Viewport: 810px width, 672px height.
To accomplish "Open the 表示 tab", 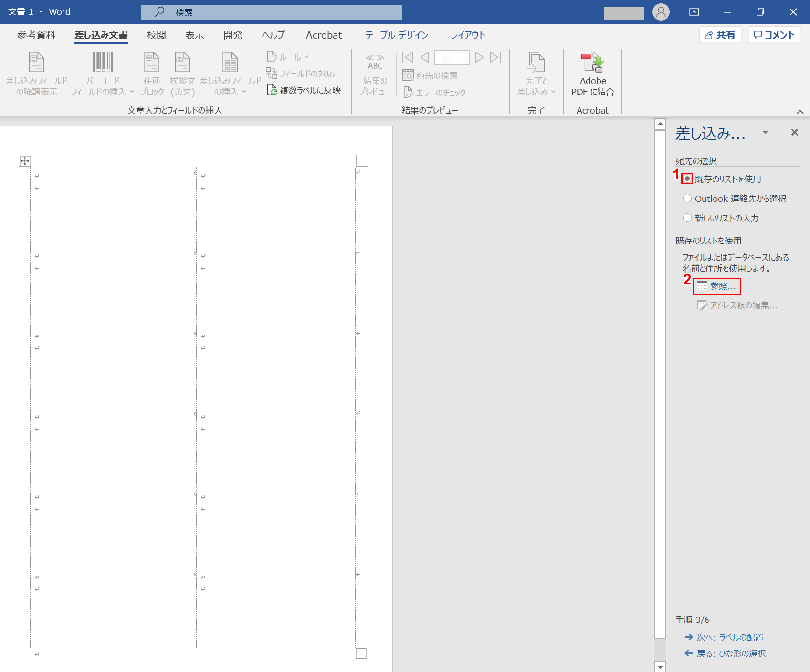I will (194, 35).
